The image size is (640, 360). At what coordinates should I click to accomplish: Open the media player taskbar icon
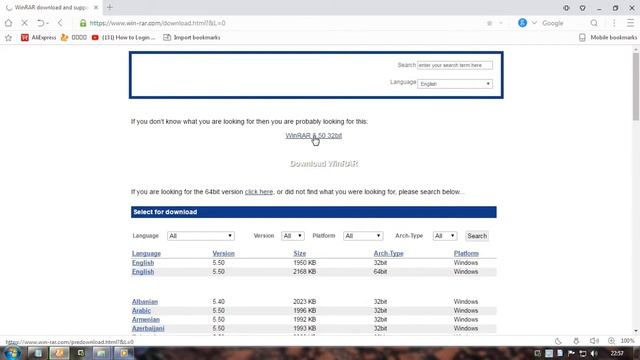click(124, 353)
